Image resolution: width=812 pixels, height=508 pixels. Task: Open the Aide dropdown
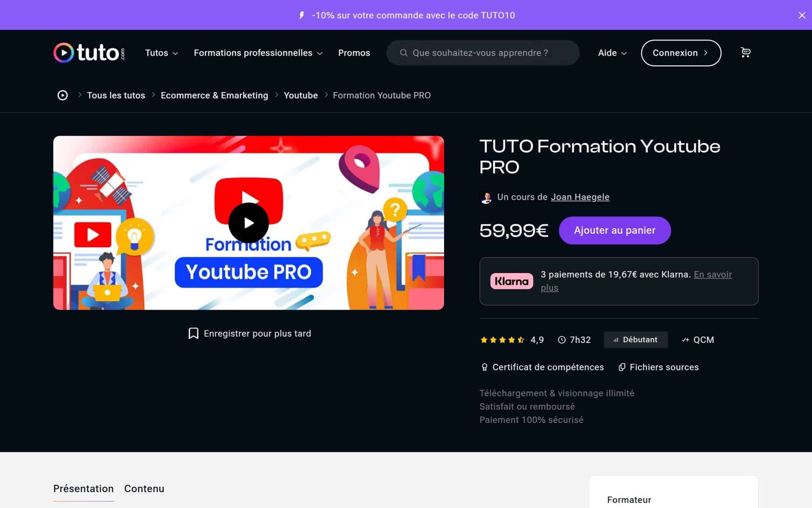click(612, 53)
